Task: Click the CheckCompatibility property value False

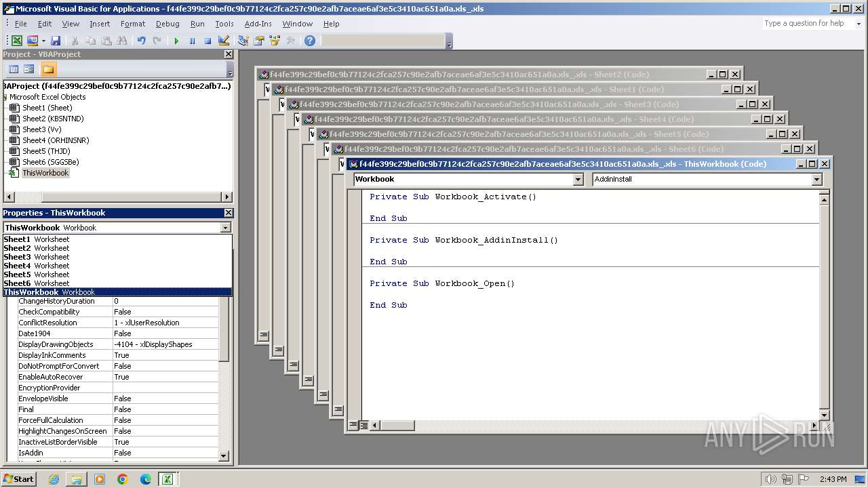Action: tap(165, 312)
